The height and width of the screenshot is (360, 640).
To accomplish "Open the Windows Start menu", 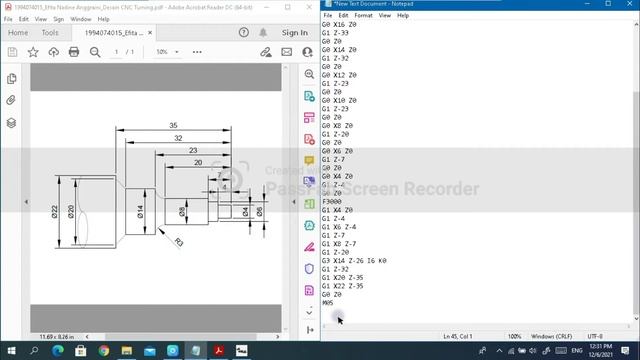I will click(11, 351).
